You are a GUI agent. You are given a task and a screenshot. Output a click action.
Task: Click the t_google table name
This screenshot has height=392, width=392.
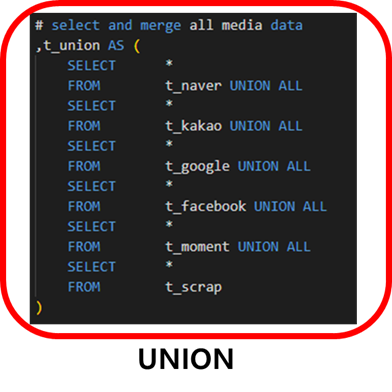click(x=198, y=167)
